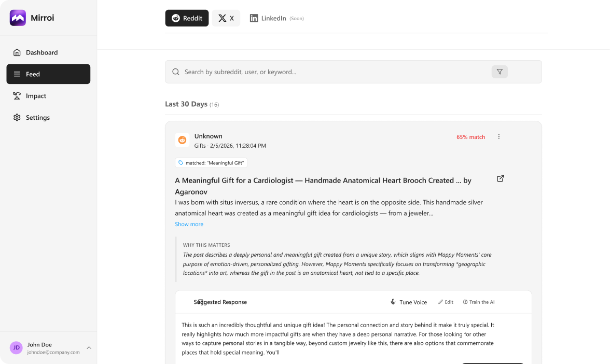Click Train the AI
Image resolution: width=610 pixels, height=364 pixels.
478,302
